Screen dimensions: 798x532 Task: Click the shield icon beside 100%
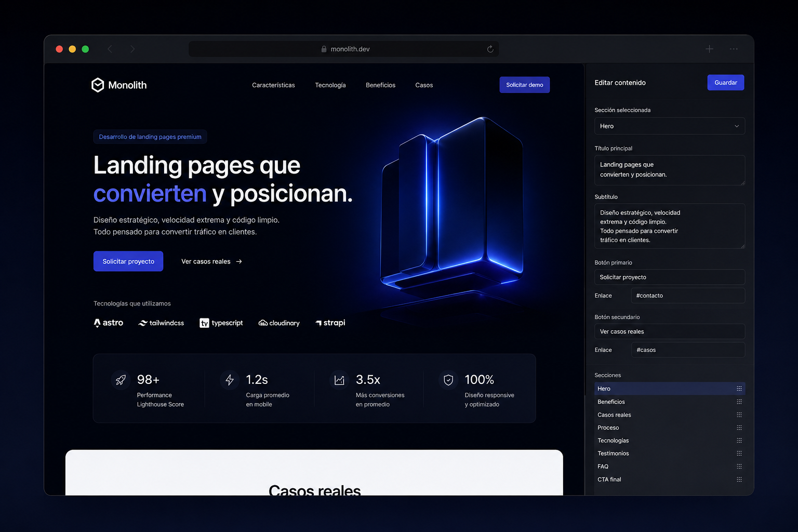point(448,380)
